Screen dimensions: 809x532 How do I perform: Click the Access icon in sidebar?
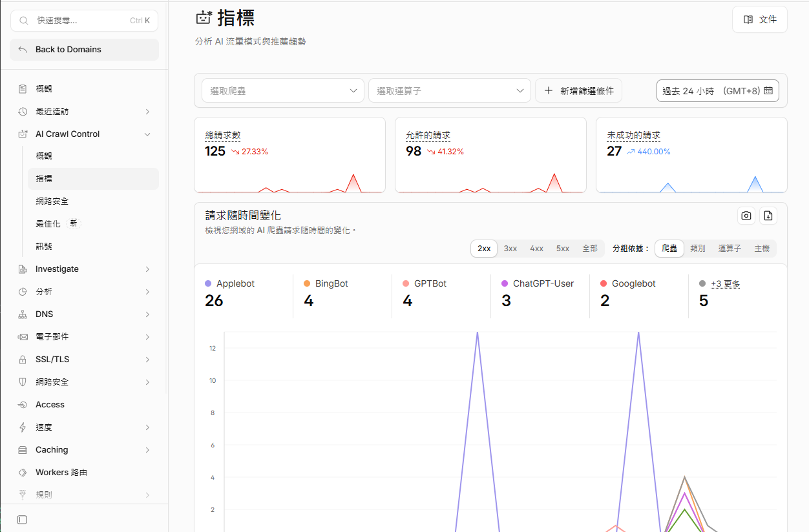[23, 405]
